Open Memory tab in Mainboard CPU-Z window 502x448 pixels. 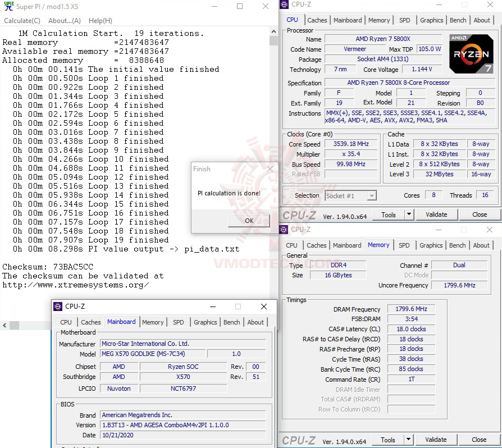pyautogui.click(x=153, y=322)
